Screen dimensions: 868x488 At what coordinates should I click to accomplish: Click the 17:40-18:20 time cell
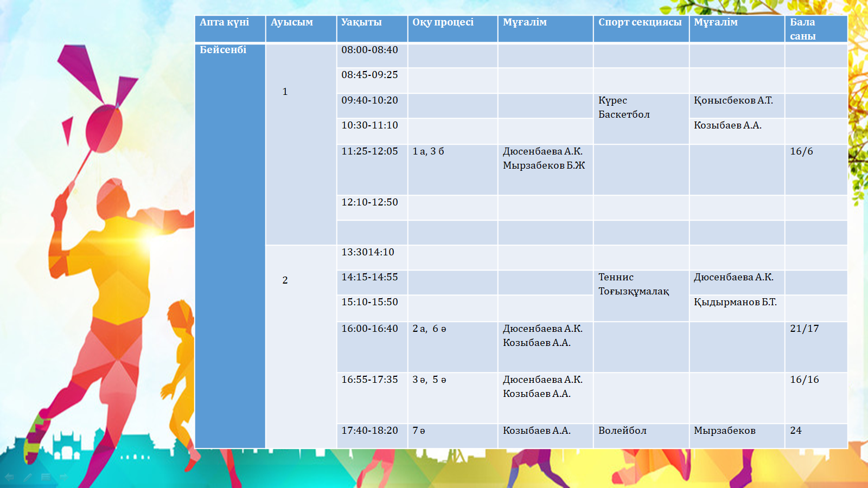(x=372, y=436)
